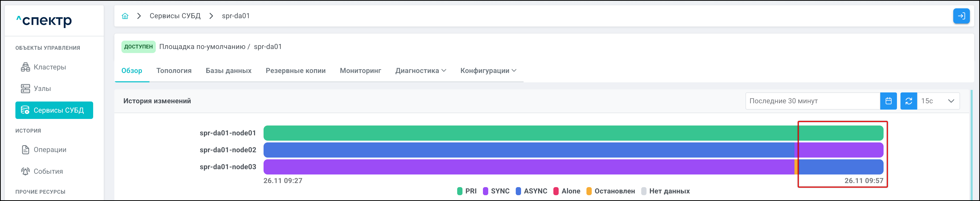Open the Резервные копии tab
Screen dimensions: 980x201
296,71
